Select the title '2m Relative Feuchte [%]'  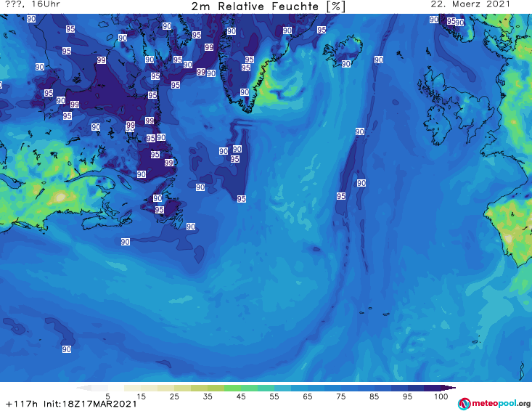pyautogui.click(x=268, y=7)
